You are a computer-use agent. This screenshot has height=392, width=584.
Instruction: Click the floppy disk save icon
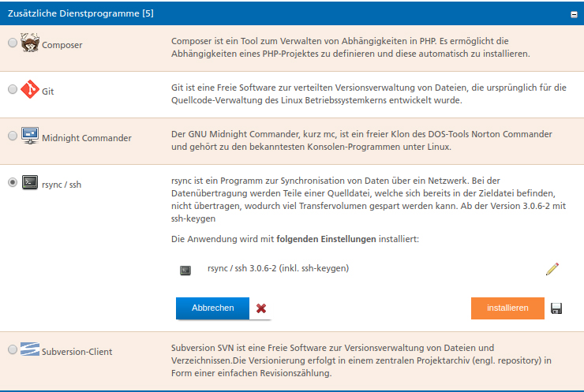pyautogui.click(x=556, y=308)
